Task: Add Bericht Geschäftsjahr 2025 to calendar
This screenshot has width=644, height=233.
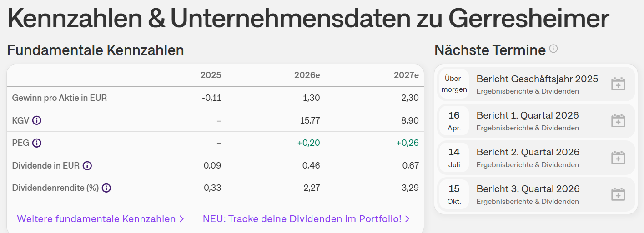Action: pyautogui.click(x=618, y=84)
